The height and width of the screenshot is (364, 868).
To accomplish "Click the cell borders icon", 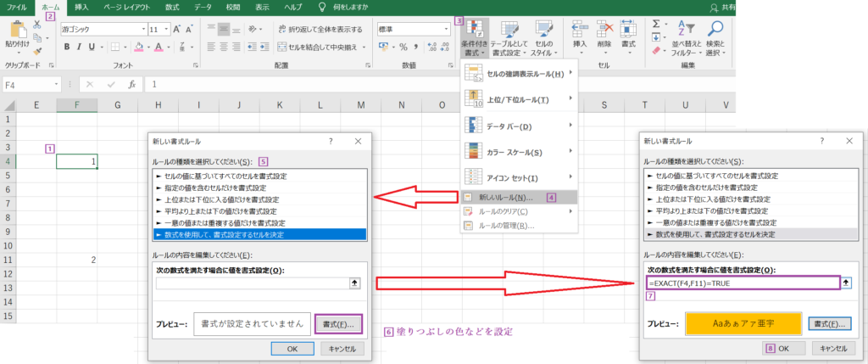I will 114,47.
